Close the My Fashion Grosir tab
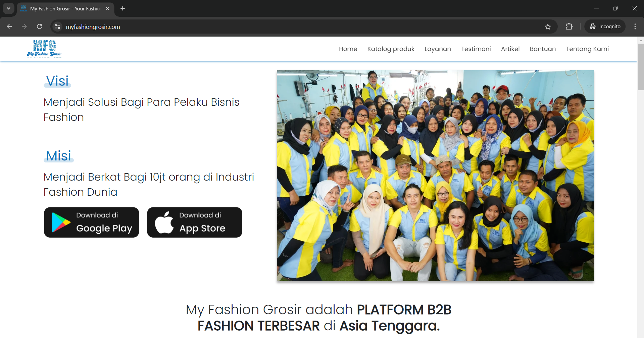 [x=107, y=8]
